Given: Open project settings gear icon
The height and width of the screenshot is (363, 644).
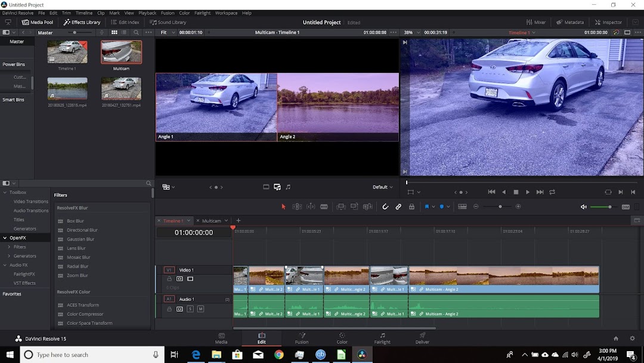Looking at the screenshot, I should (x=632, y=339).
